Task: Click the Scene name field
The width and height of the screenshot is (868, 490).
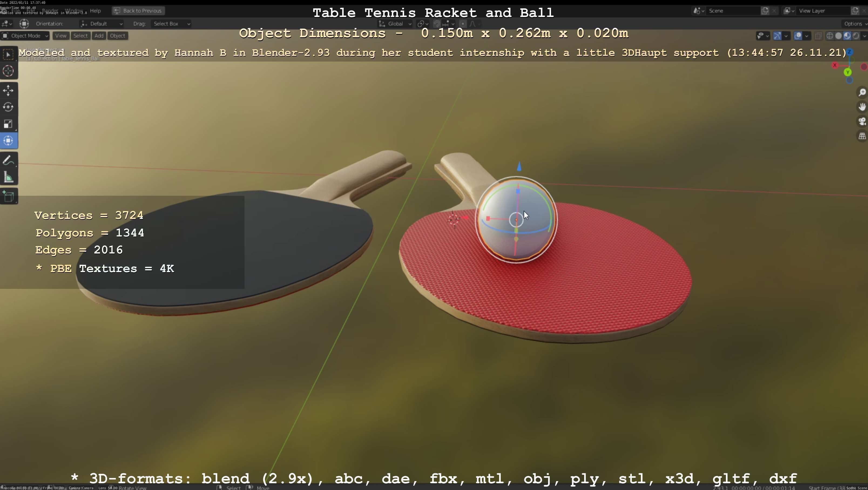Action: point(733,11)
